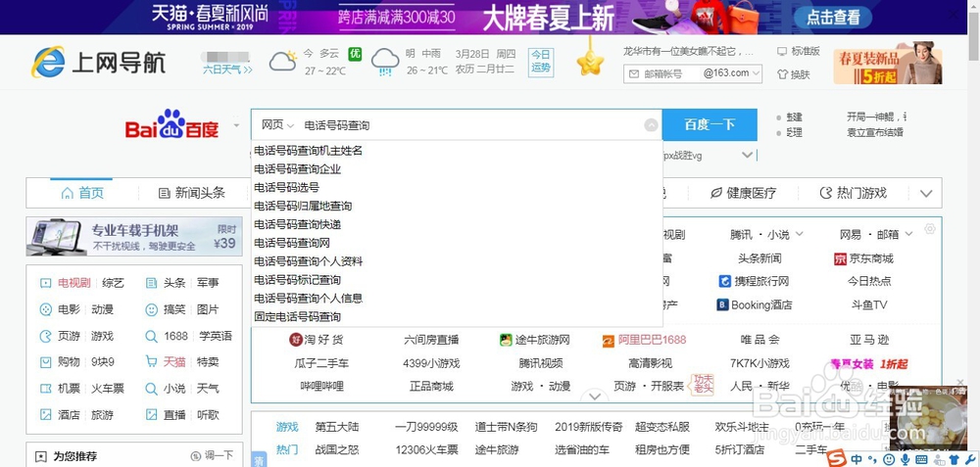Switch to the 热门游戏 tab
Screen dimensions: 980x467
point(854,193)
